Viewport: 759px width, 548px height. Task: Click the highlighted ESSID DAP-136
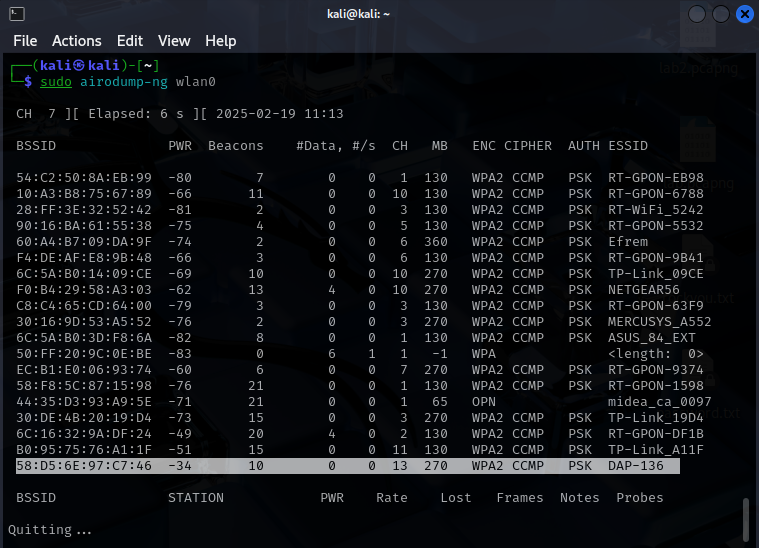click(636, 466)
